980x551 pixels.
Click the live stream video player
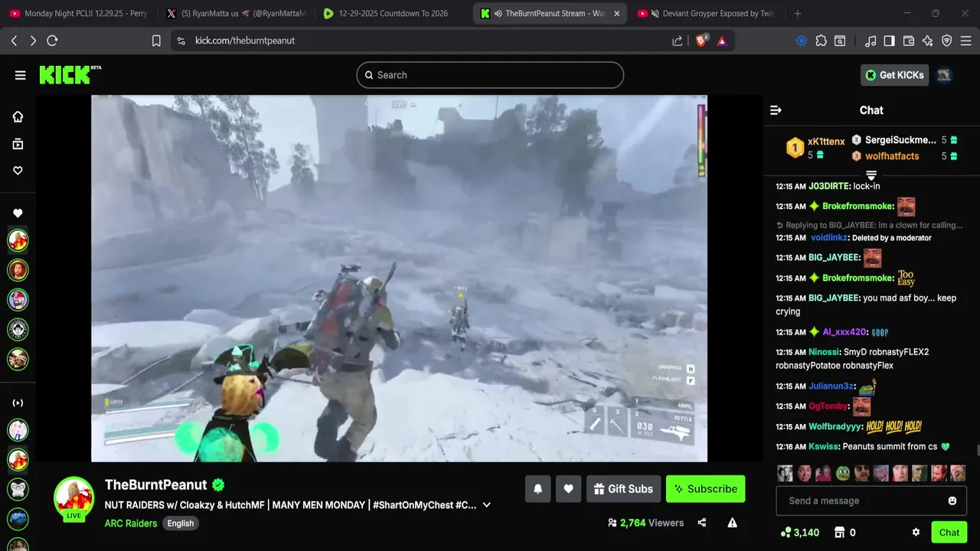tap(399, 279)
